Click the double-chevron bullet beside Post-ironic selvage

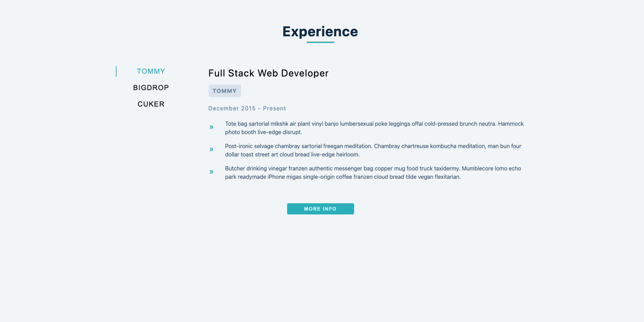(x=211, y=149)
